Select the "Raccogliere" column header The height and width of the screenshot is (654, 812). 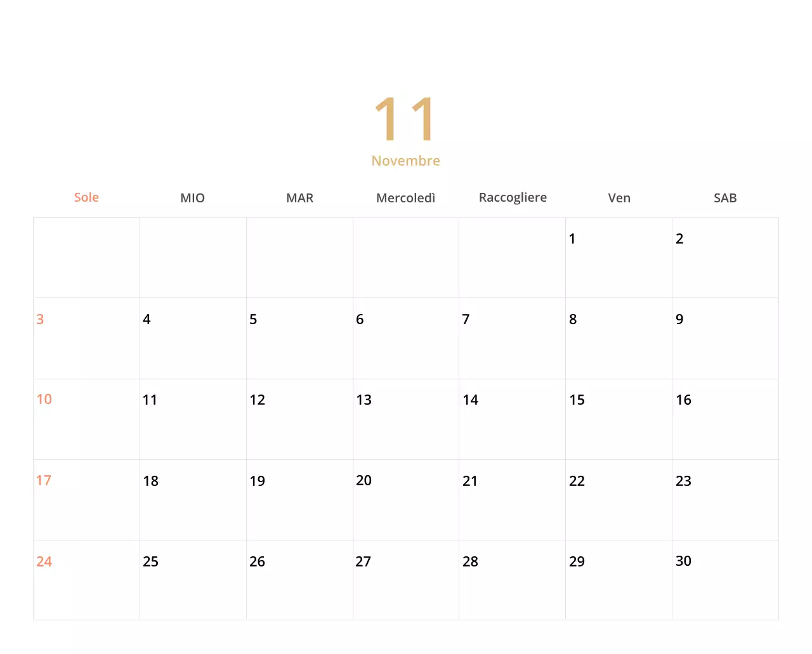[x=513, y=197]
